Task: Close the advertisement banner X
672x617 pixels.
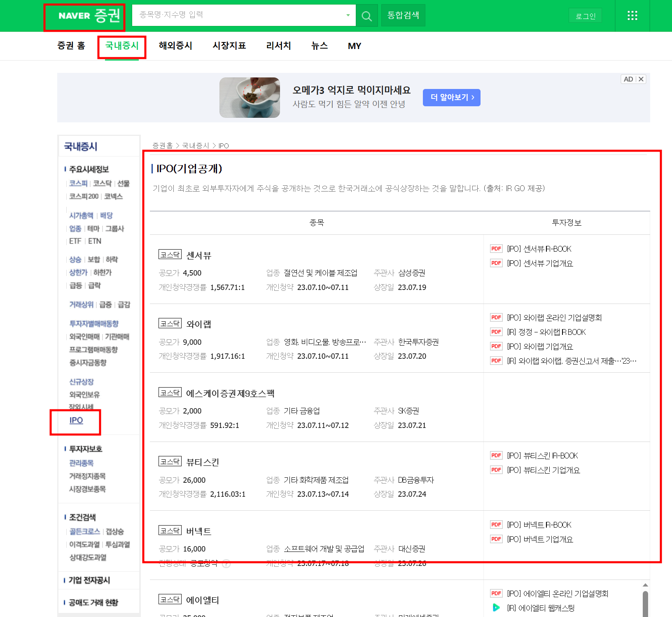Action: pos(641,79)
